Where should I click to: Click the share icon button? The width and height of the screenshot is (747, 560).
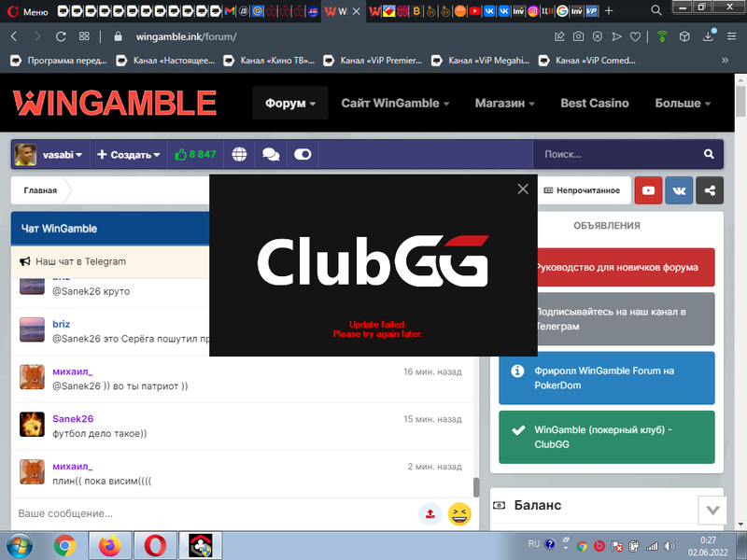(710, 190)
